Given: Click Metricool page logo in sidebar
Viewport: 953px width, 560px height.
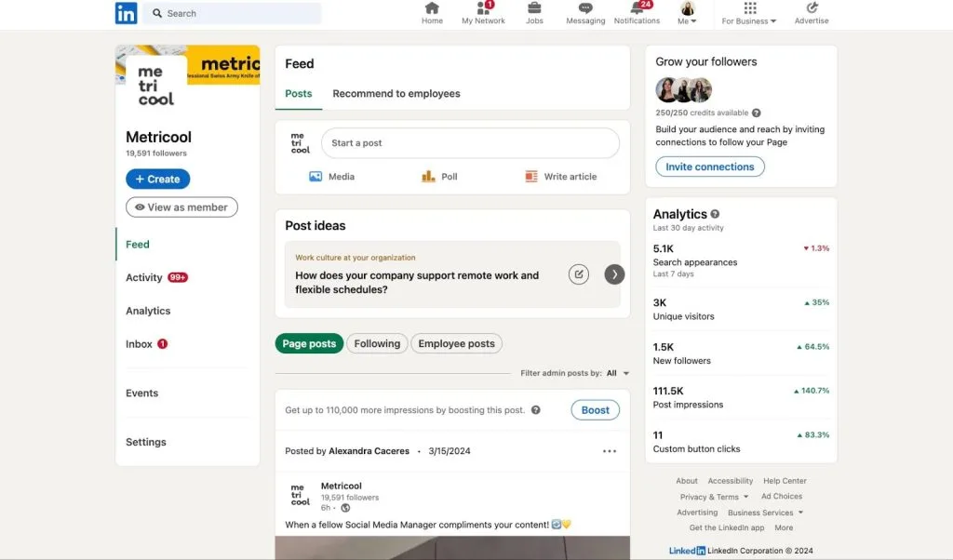Looking at the screenshot, I should (x=155, y=86).
